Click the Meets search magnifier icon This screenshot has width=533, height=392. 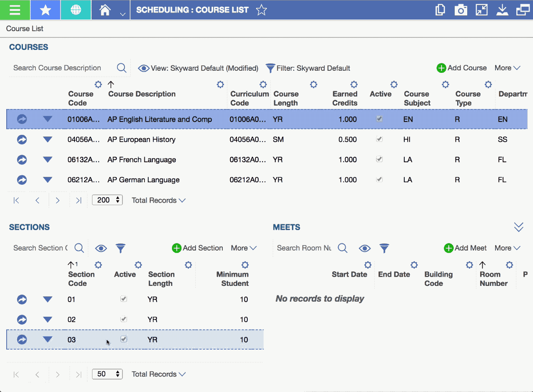[x=343, y=248]
